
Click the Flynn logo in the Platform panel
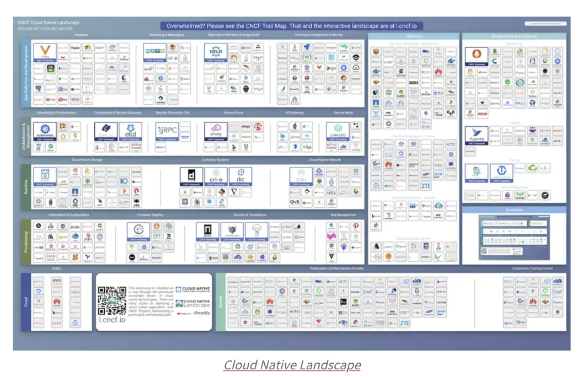coord(401,246)
